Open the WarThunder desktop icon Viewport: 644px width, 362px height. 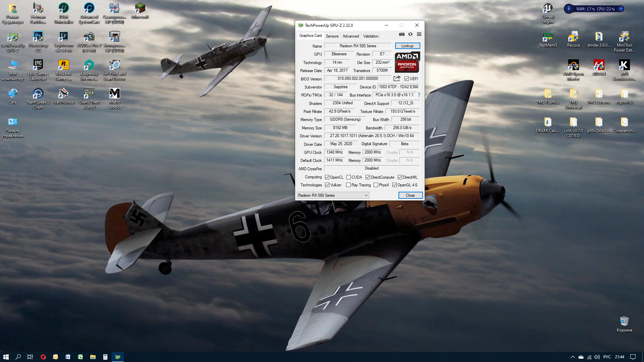[63, 94]
